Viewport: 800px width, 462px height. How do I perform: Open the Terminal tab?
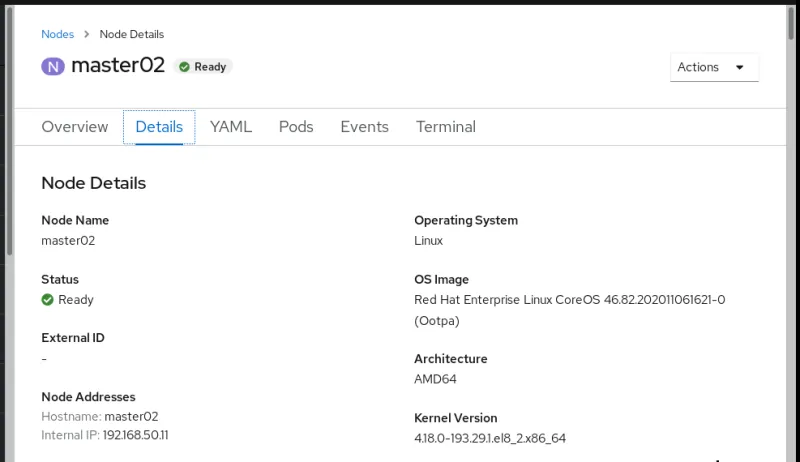coord(445,127)
